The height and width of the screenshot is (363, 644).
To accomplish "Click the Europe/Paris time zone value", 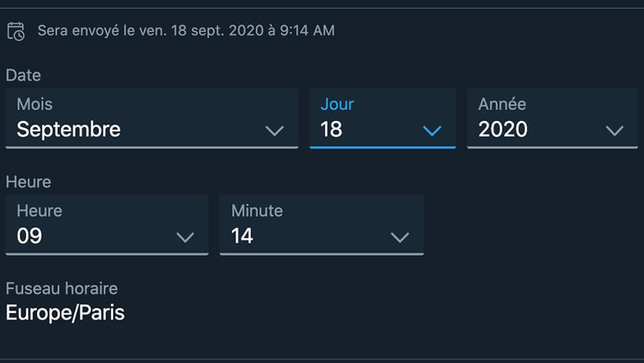I will 65,313.
